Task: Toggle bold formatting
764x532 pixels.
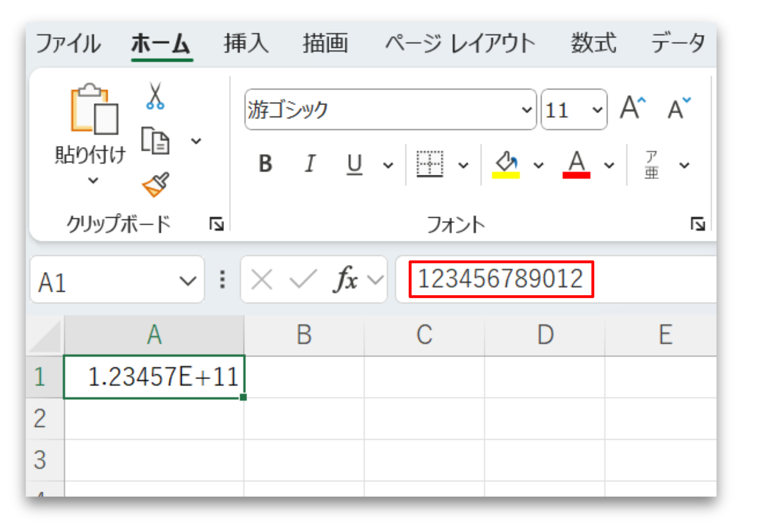Action: 265,164
